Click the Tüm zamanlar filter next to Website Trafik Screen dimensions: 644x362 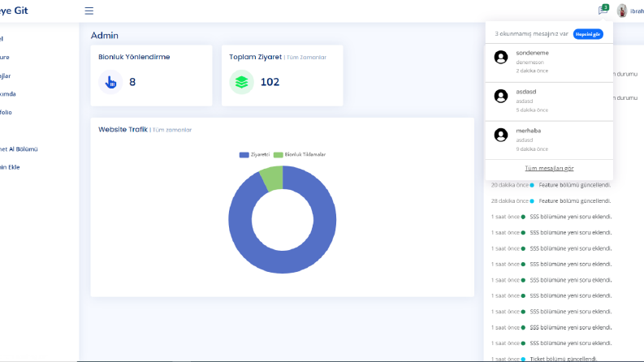tap(172, 130)
